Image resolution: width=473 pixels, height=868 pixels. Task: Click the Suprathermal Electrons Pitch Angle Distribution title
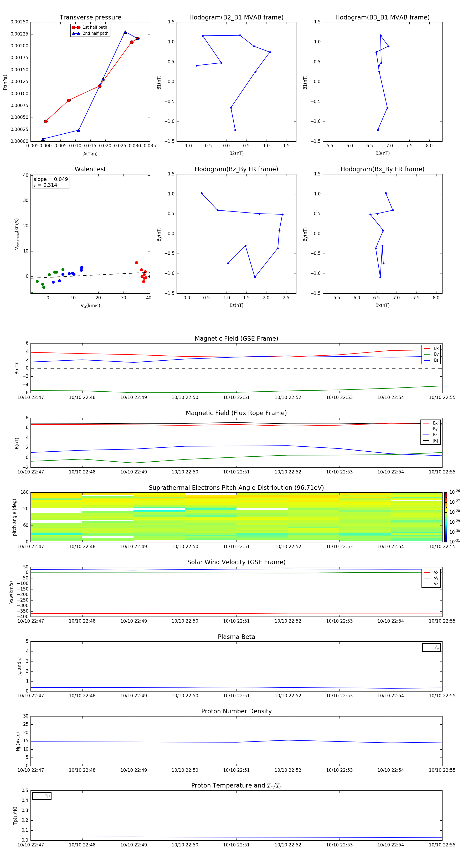(x=236, y=488)
